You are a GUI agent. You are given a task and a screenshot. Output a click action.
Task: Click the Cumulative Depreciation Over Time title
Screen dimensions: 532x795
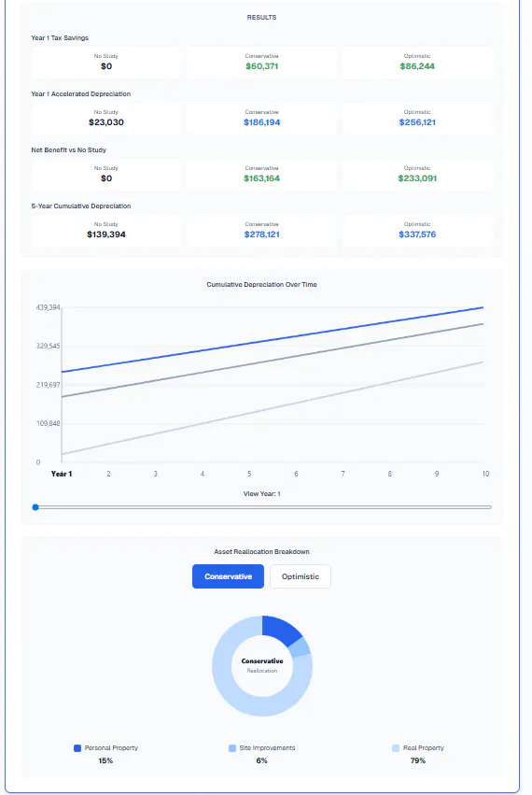[x=262, y=284]
